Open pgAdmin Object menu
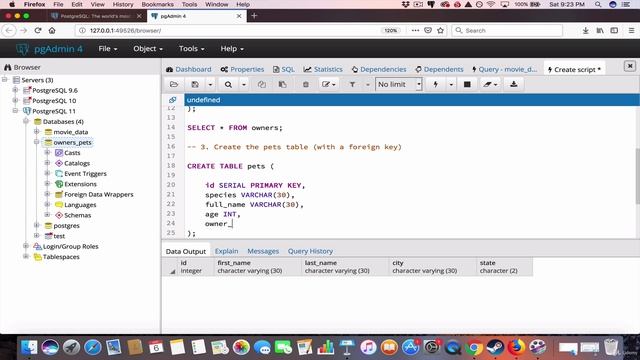Viewport: 640px width, 360px height. pyautogui.click(x=148, y=49)
